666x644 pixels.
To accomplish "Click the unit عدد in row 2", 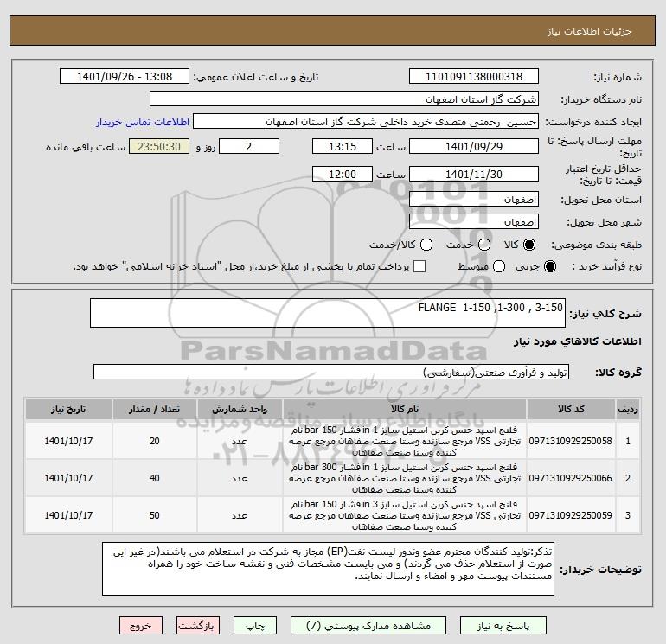I will click(x=240, y=478).
